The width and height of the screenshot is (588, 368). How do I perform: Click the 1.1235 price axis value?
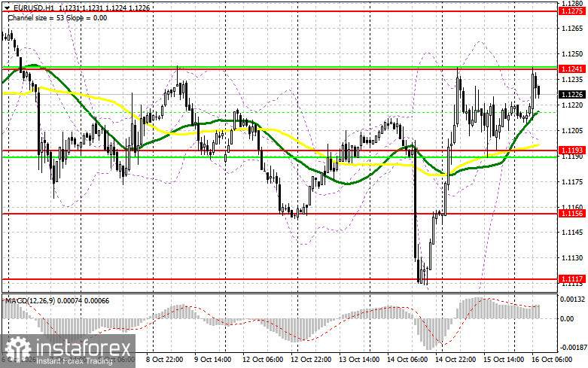(572, 80)
